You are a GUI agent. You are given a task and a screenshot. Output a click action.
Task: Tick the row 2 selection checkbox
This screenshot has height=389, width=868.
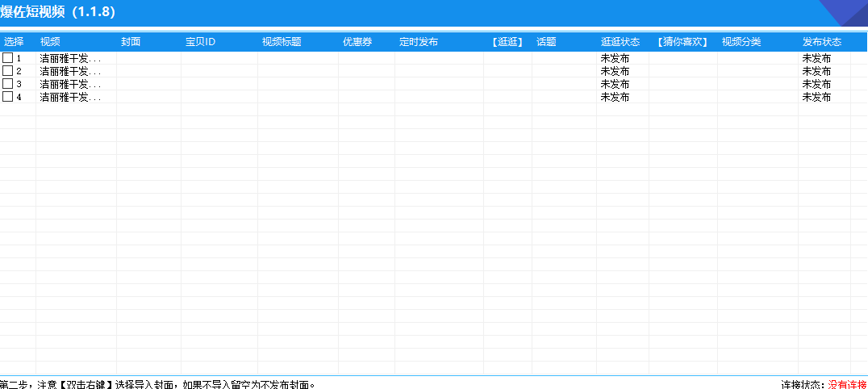(x=8, y=71)
